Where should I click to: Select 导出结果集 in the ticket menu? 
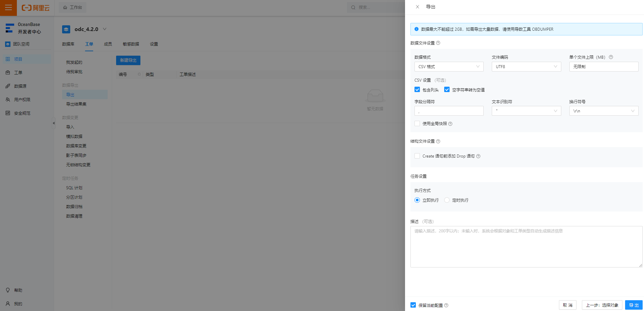tap(76, 104)
